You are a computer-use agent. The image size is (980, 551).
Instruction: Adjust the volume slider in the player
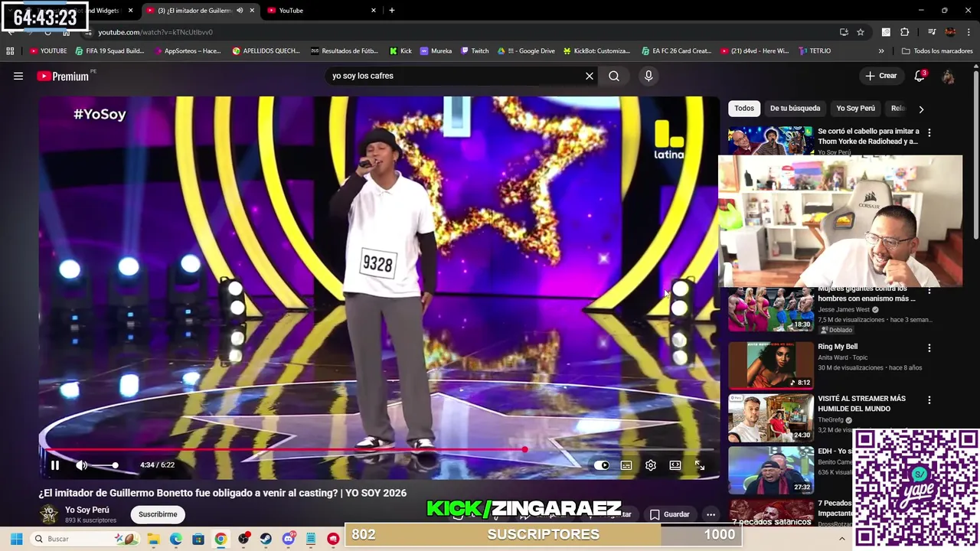104,465
